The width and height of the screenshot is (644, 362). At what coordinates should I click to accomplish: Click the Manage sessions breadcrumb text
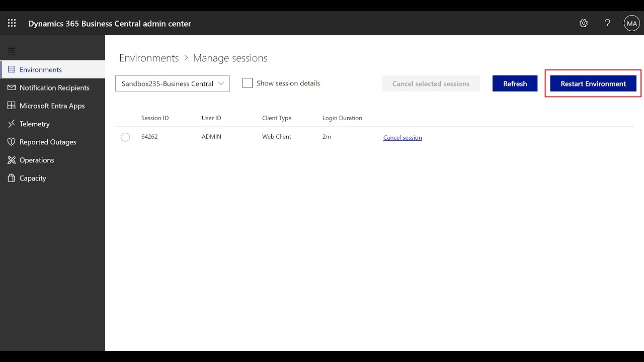(x=230, y=58)
